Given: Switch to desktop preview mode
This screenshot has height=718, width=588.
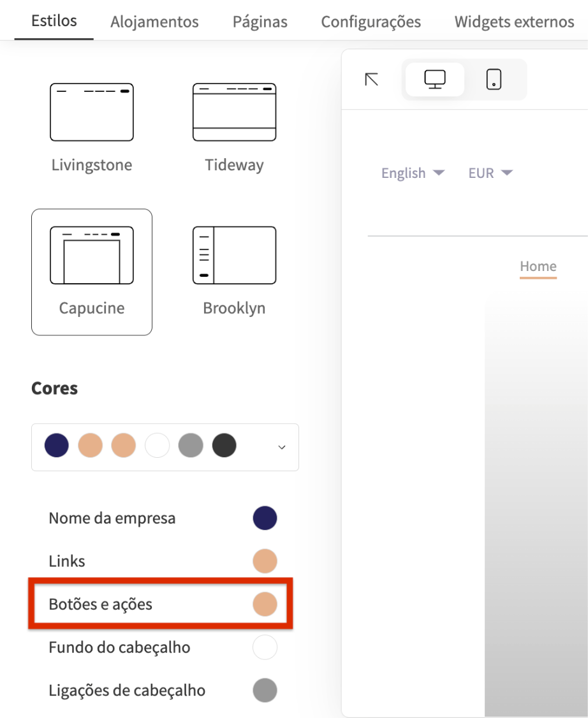Looking at the screenshot, I should pyautogui.click(x=435, y=80).
